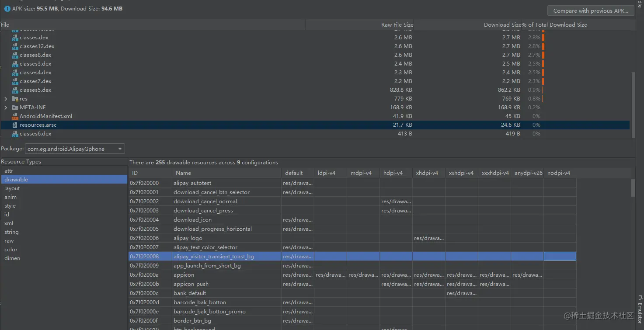The width and height of the screenshot is (644, 330).
Task: Click the classes.dex file icon
Action: click(x=15, y=38)
